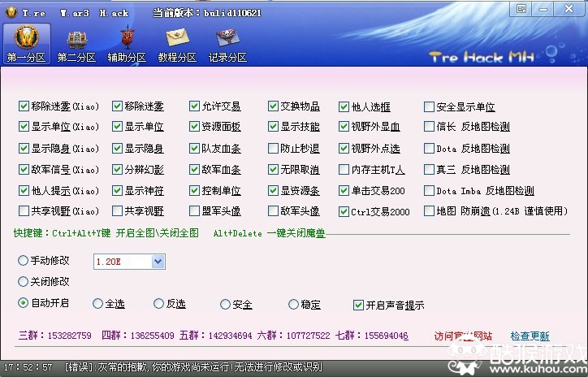Enable 共享视野 checkbox without Xiao

coord(117,210)
